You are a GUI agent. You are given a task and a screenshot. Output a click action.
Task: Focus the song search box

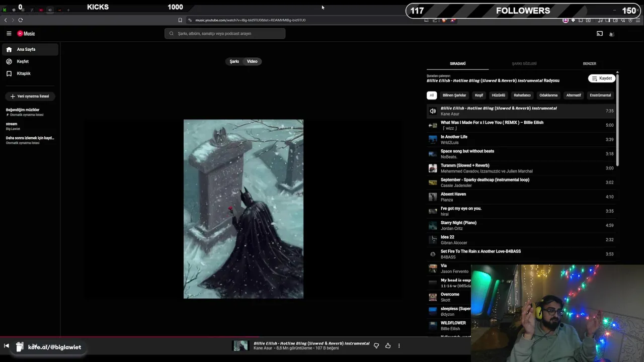pyautogui.click(x=225, y=34)
